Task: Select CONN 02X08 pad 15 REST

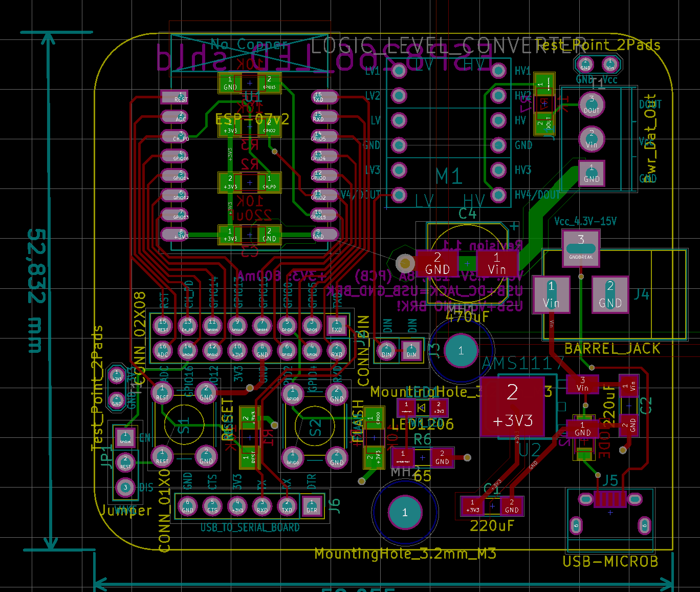Action: [x=162, y=325]
